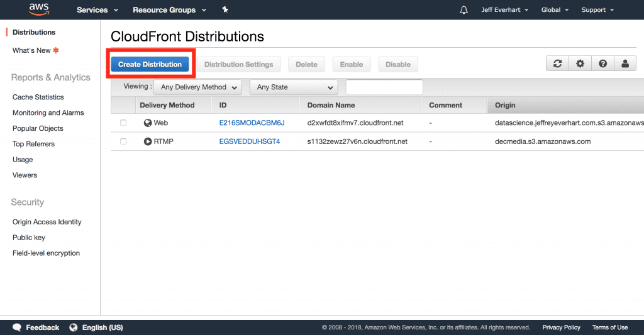Open Cache Statistics report

38,97
